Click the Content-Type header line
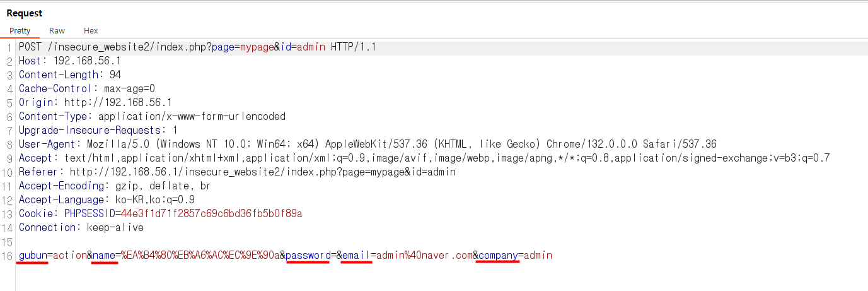This screenshot has width=868, height=291. click(152, 117)
